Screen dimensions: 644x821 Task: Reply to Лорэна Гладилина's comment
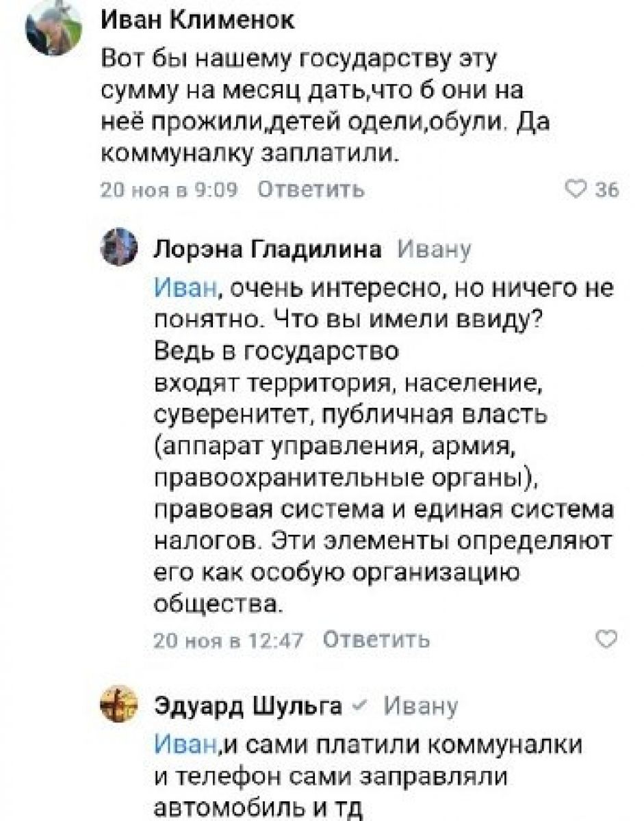tap(376, 640)
